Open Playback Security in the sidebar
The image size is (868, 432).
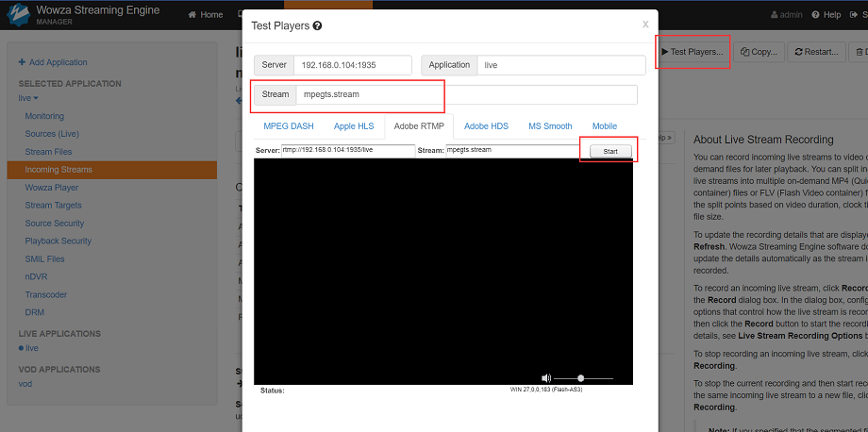(58, 241)
